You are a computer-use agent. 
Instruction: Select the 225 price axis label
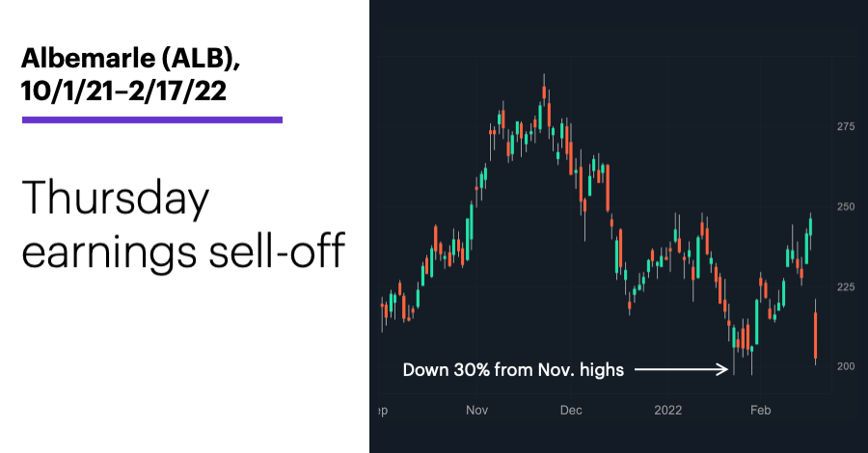[845, 287]
